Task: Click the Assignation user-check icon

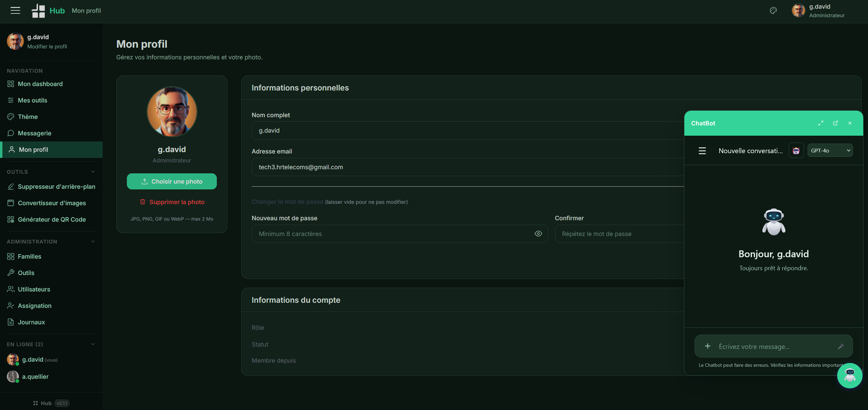Action: (11, 306)
